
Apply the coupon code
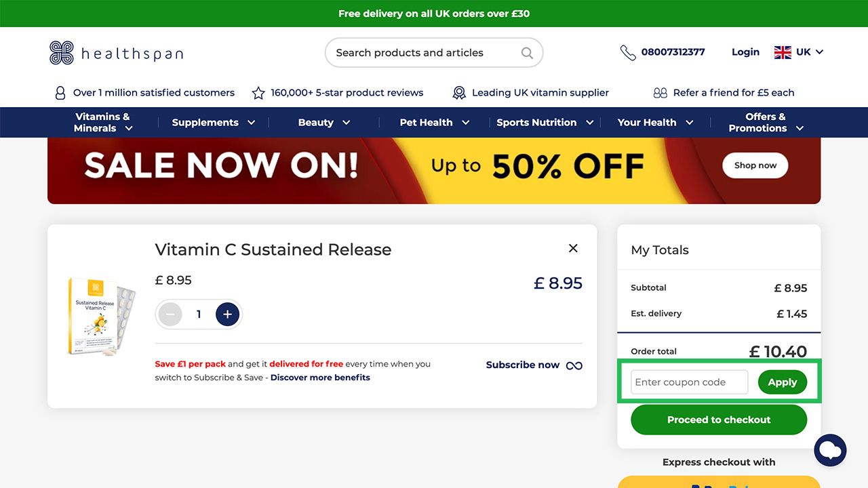[783, 382]
